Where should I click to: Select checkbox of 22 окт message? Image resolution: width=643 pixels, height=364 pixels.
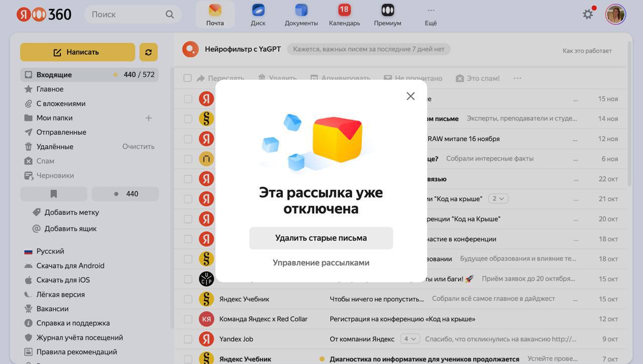point(188,179)
